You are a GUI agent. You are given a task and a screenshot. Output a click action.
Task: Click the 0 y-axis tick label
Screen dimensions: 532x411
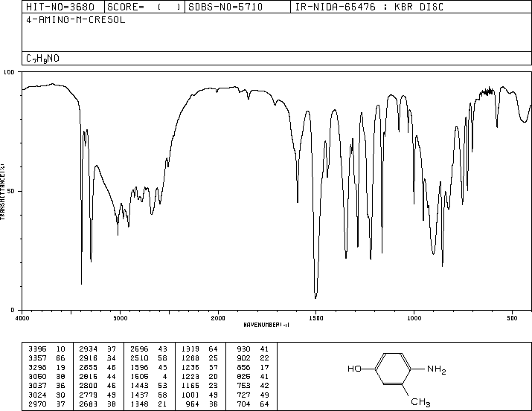13,310
